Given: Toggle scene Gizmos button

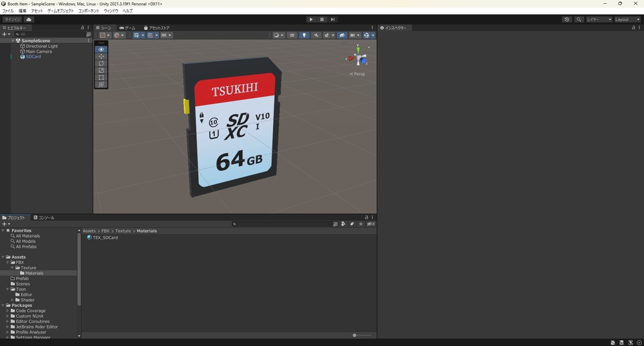Looking at the screenshot, I should click(367, 35).
